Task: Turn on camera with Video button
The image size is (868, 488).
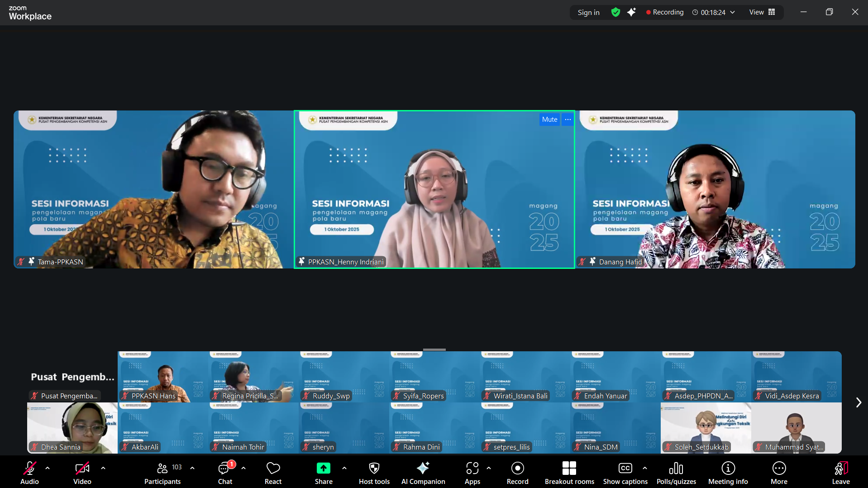Action: pos(82,473)
